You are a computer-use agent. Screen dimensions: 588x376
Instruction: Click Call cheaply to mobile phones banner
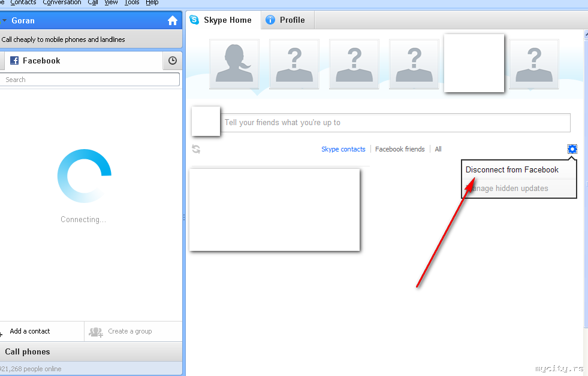[x=91, y=40]
